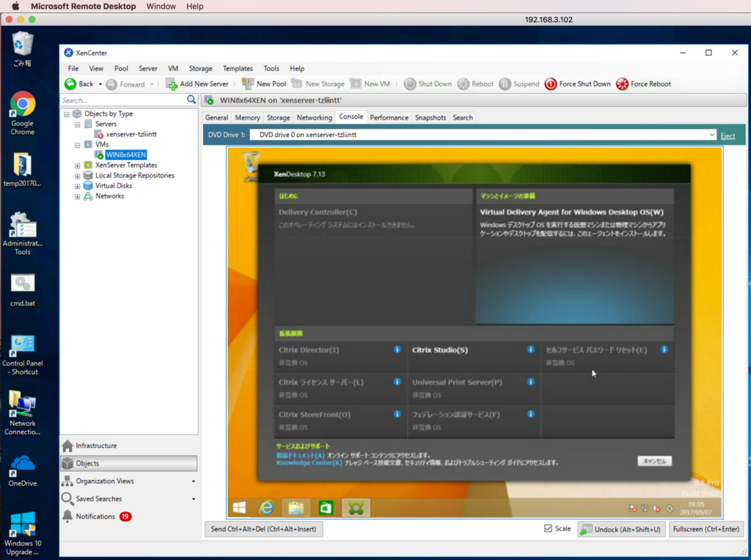The width and height of the screenshot is (751, 560).
Task: Click the Add New Server icon
Action: pos(172,84)
